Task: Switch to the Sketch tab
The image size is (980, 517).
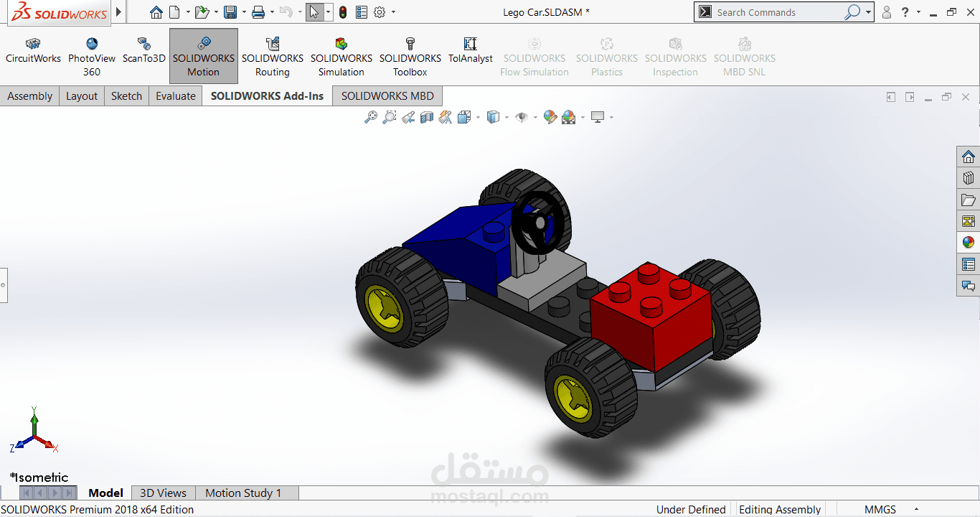Action: pos(126,96)
